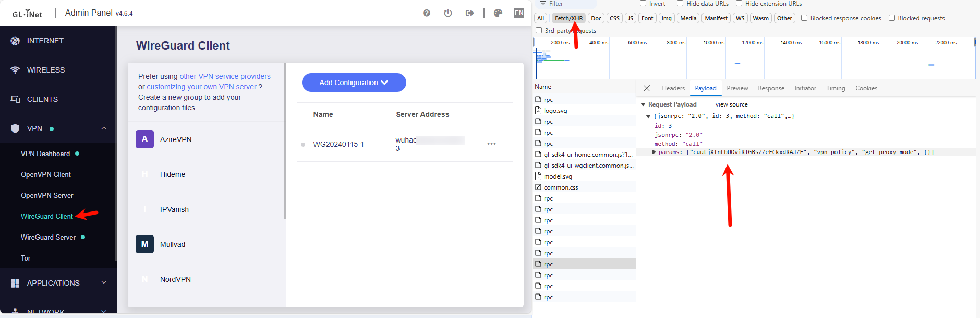
Task: Expand the params array in payload
Action: click(x=654, y=152)
